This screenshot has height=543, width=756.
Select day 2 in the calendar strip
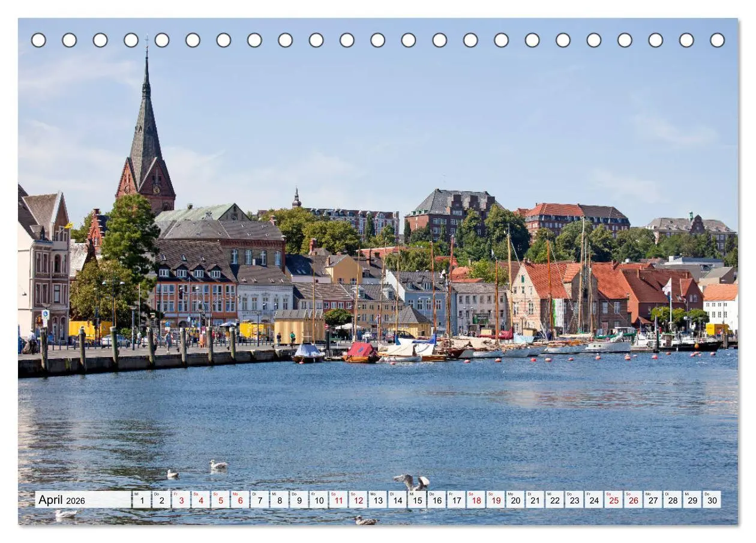[x=161, y=500]
